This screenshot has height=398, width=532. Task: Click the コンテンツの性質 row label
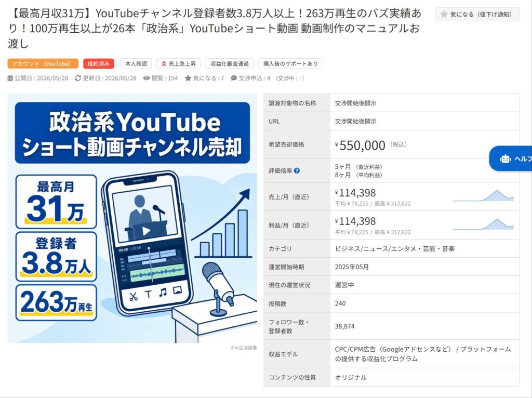pos(292,377)
